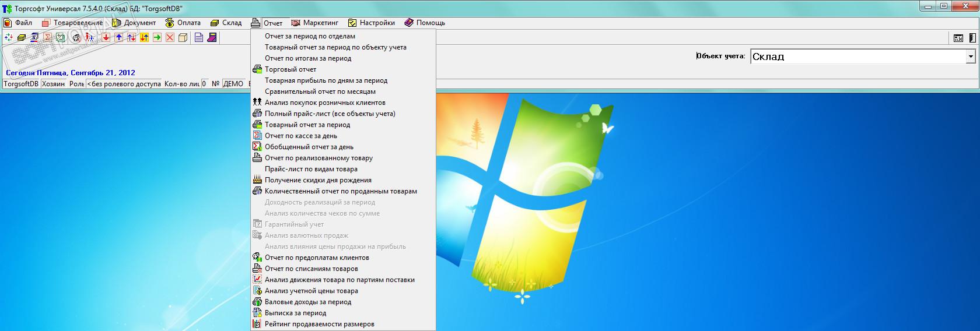Image resolution: width=980 pixels, height=331 pixels.
Task: Open Количественный отчет по проданным товарам
Action: coord(343,191)
